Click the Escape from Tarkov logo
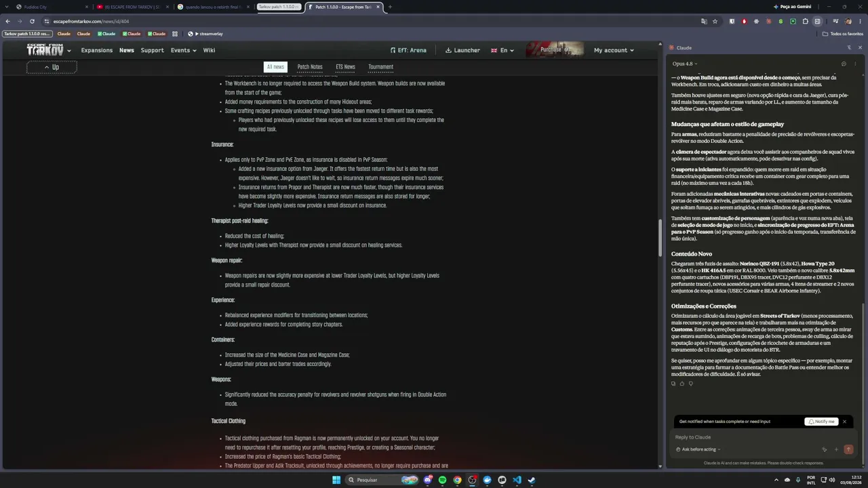Viewport: 868px width, 488px height. tap(45, 50)
